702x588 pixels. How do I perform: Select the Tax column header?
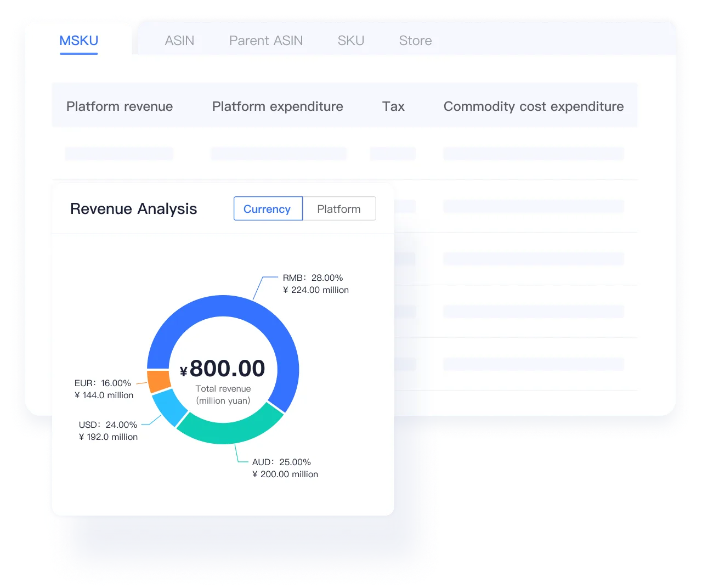pos(393,106)
